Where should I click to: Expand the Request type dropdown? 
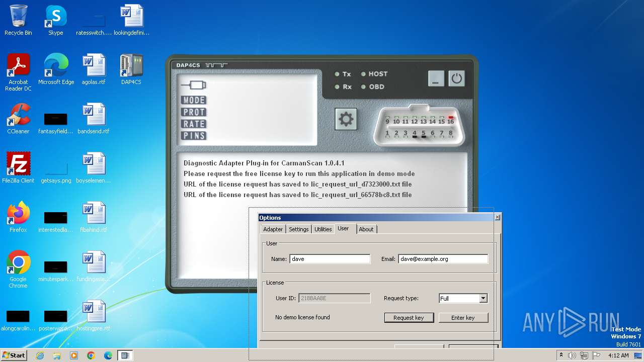coord(483,298)
